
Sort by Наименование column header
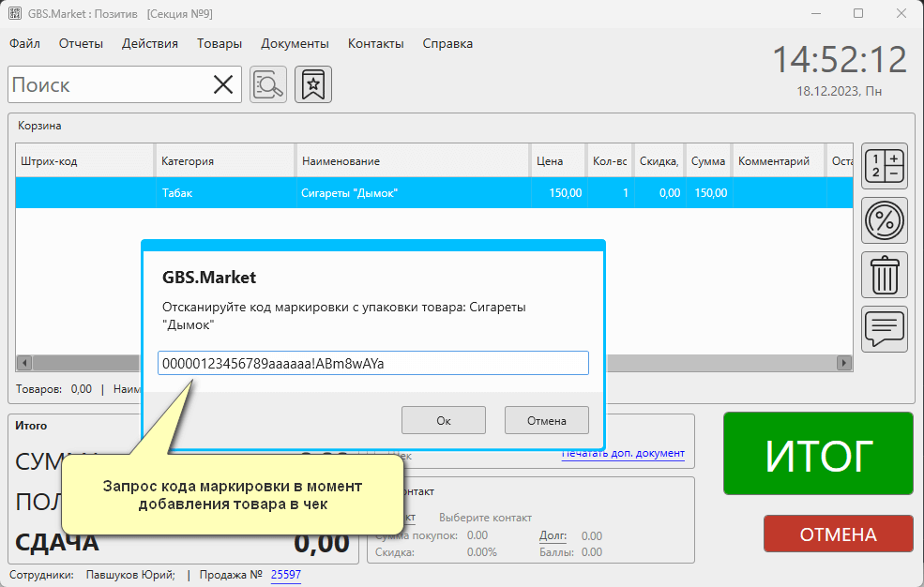[413, 161]
